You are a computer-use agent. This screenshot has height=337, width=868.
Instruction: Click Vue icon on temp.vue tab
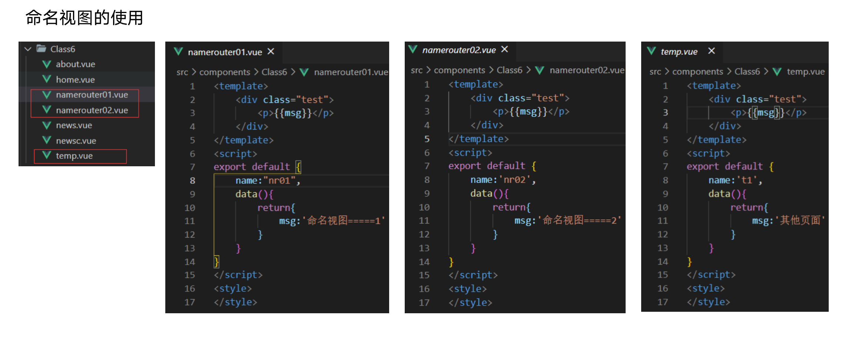click(x=651, y=51)
